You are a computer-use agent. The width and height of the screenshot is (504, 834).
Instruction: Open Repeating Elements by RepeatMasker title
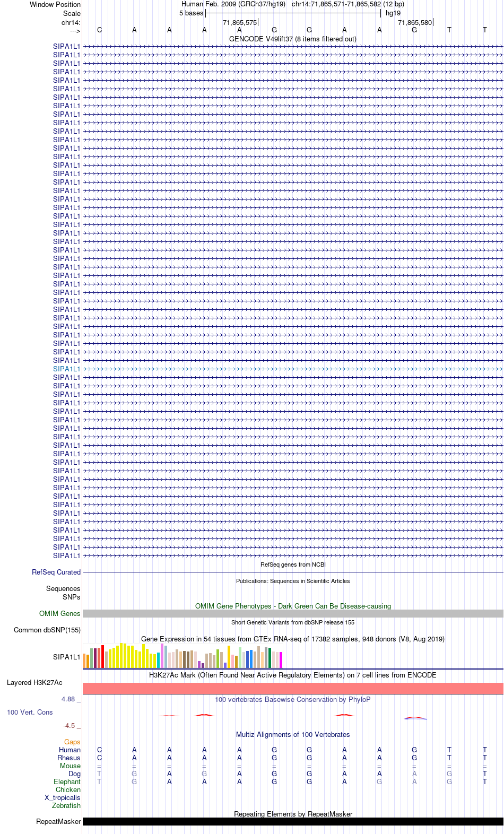point(293,814)
